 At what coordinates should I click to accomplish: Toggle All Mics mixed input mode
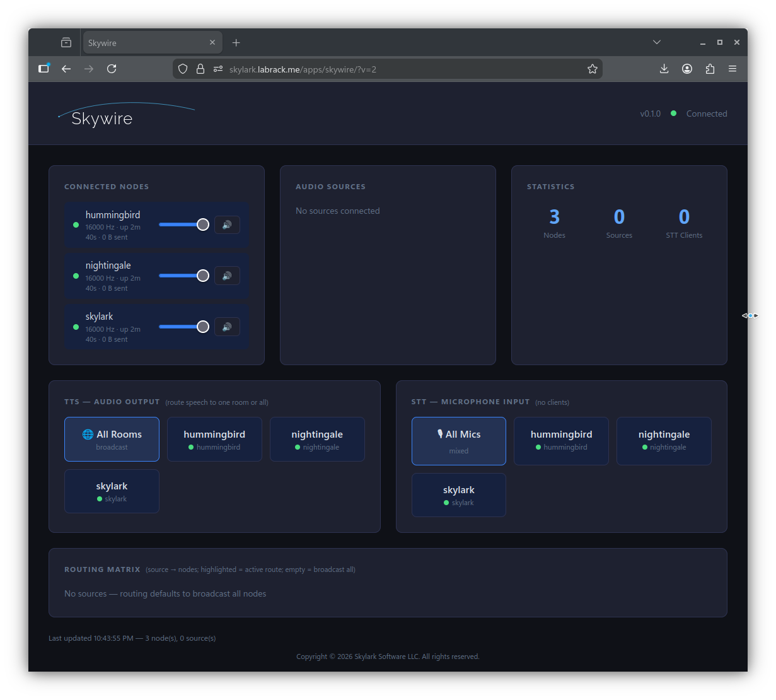tap(458, 441)
